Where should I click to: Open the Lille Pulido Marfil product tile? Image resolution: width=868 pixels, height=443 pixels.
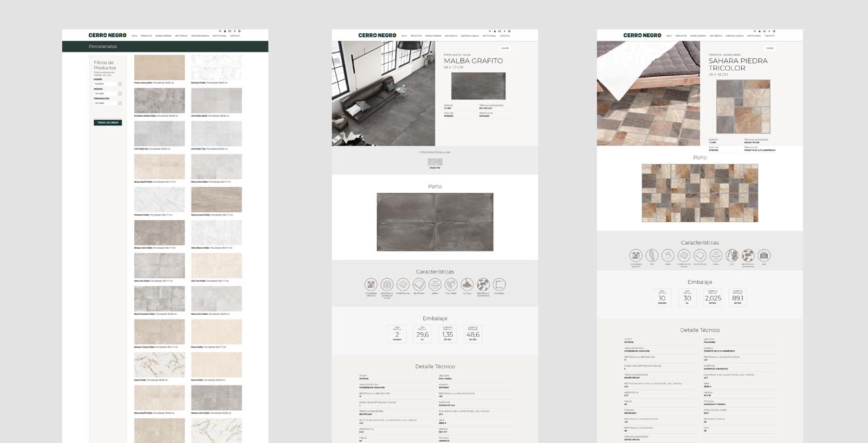pos(216,101)
